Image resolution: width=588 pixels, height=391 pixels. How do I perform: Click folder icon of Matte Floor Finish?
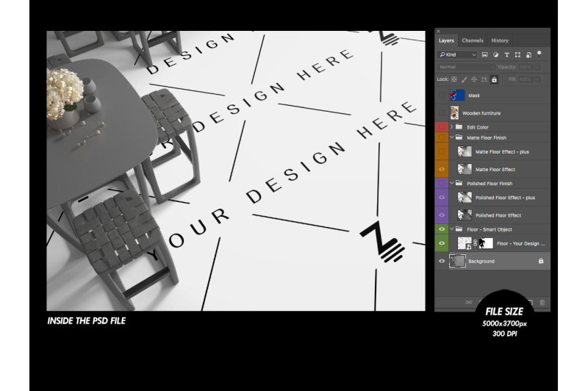[x=459, y=137]
